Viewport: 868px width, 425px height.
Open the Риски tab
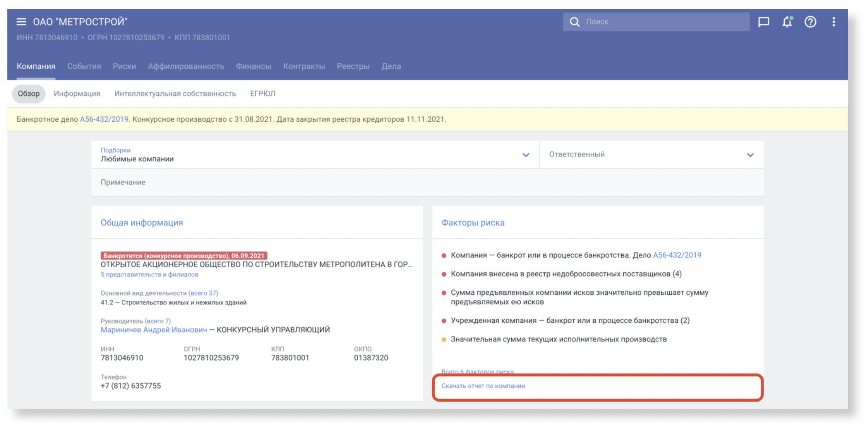[124, 66]
